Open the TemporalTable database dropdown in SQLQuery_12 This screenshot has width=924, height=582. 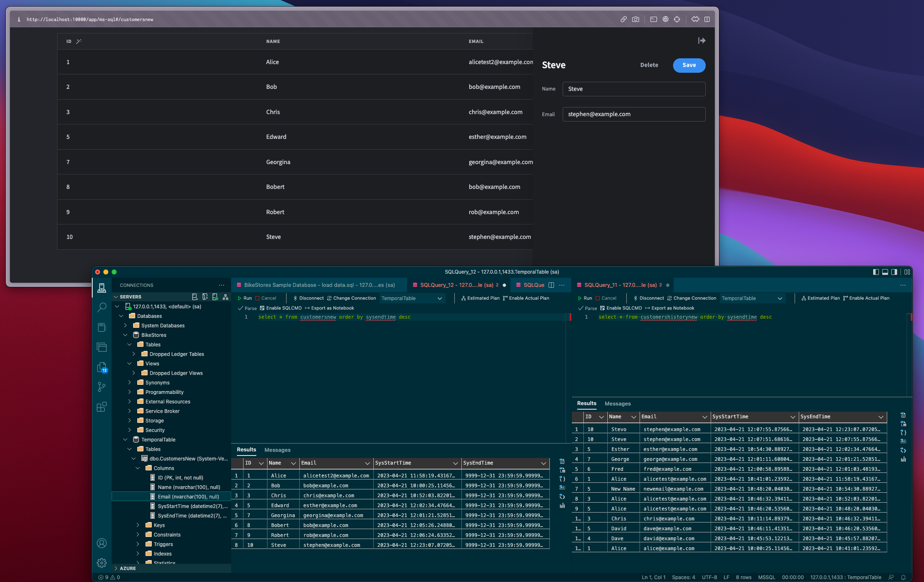[412, 298]
